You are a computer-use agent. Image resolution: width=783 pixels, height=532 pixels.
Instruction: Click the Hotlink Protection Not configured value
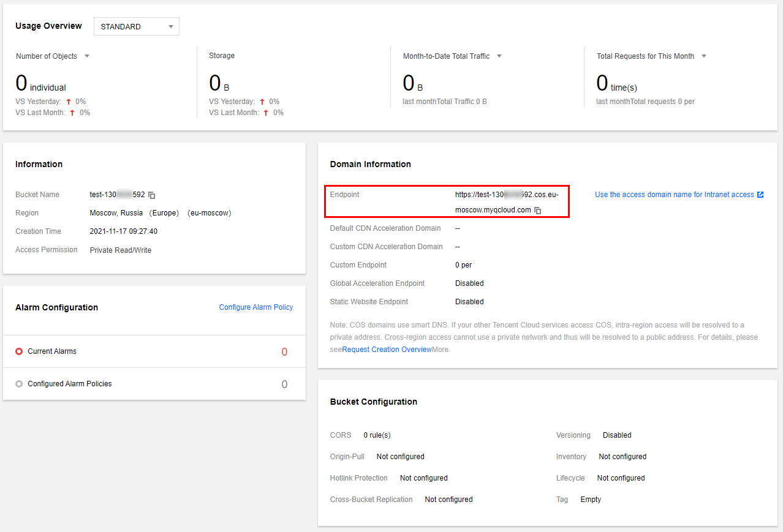click(x=423, y=478)
